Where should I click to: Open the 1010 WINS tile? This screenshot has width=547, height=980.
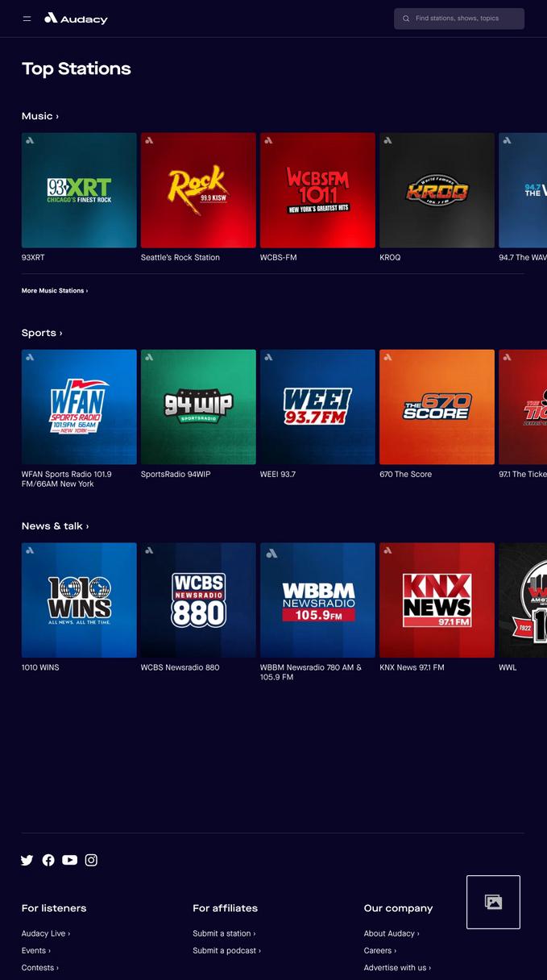pyautogui.click(x=79, y=600)
